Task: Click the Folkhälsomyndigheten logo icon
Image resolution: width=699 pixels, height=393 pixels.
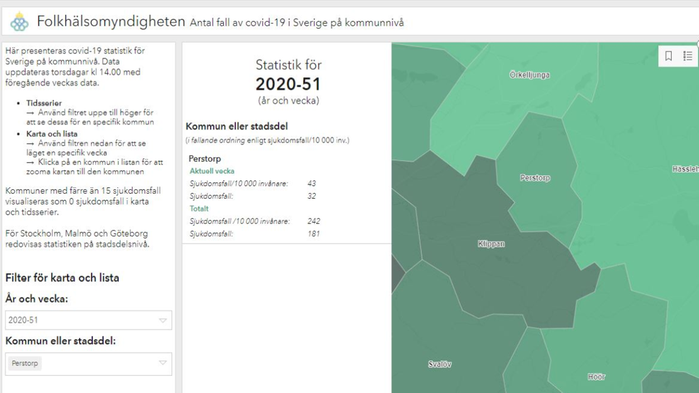Action: (19, 22)
